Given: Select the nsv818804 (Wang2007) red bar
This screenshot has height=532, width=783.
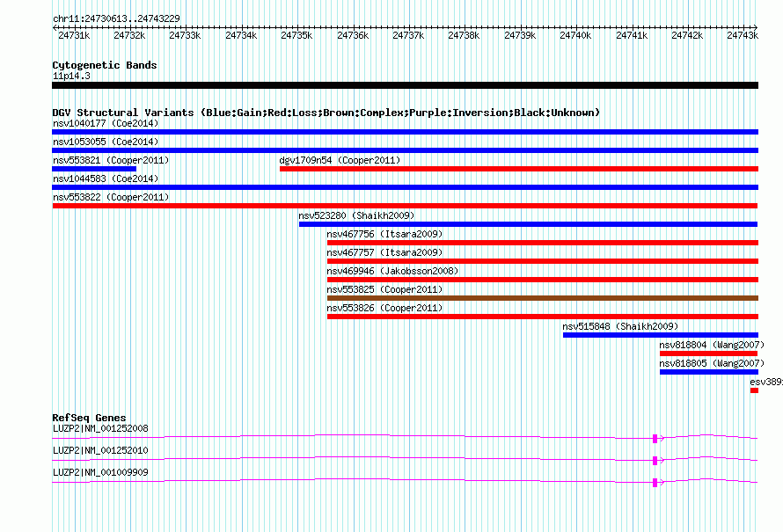Looking at the screenshot, I should coord(708,353).
